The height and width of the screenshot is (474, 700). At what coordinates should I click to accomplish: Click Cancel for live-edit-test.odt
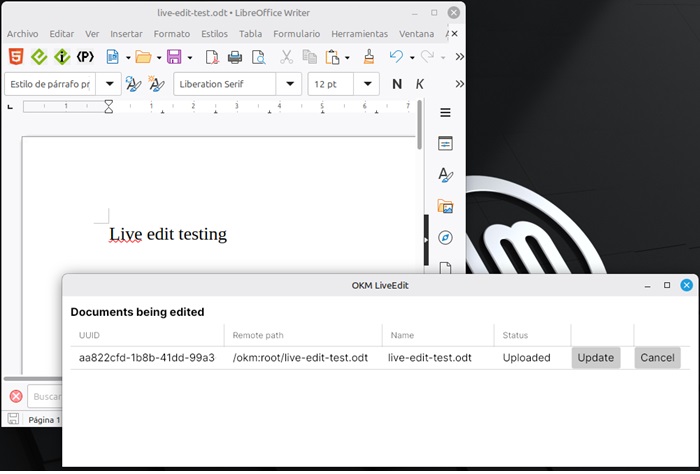click(x=658, y=358)
